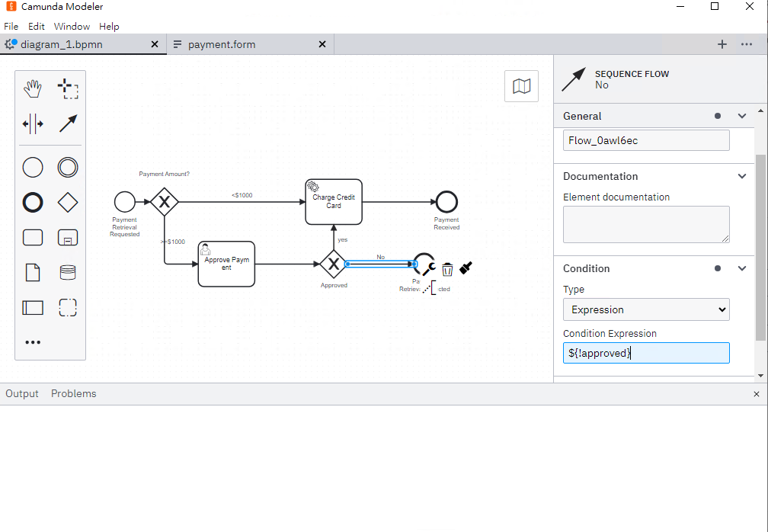
Task: Create a pool/participant from palette
Action: click(33, 308)
